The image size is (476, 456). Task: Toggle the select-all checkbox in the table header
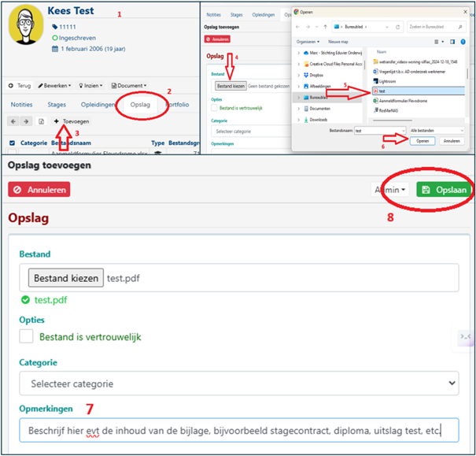coord(12,143)
